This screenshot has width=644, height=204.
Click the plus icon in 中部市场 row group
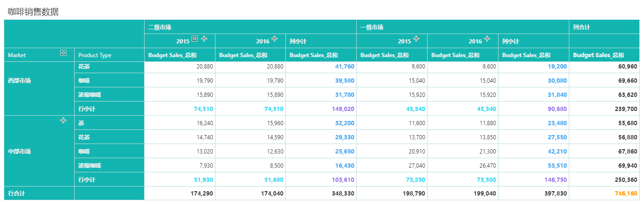click(63, 120)
